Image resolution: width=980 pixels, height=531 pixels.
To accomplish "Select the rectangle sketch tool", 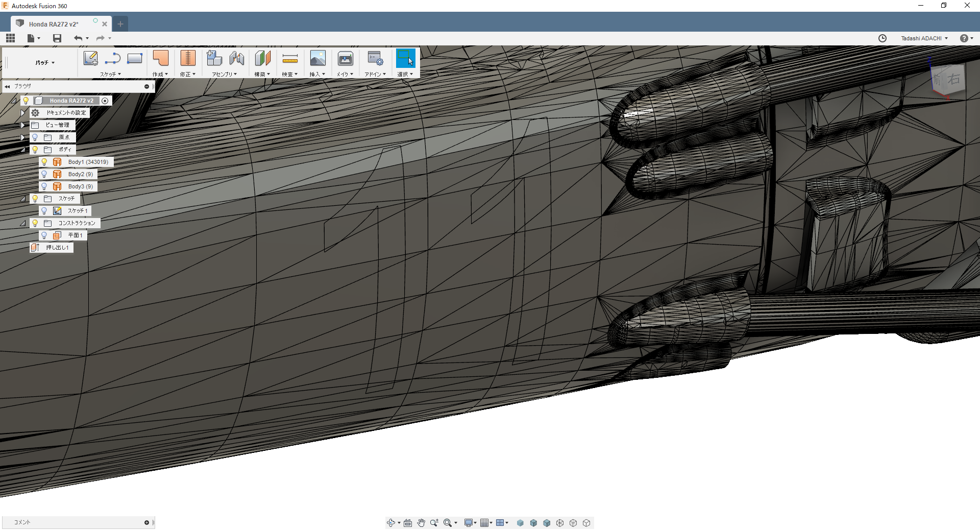I will (x=135, y=59).
